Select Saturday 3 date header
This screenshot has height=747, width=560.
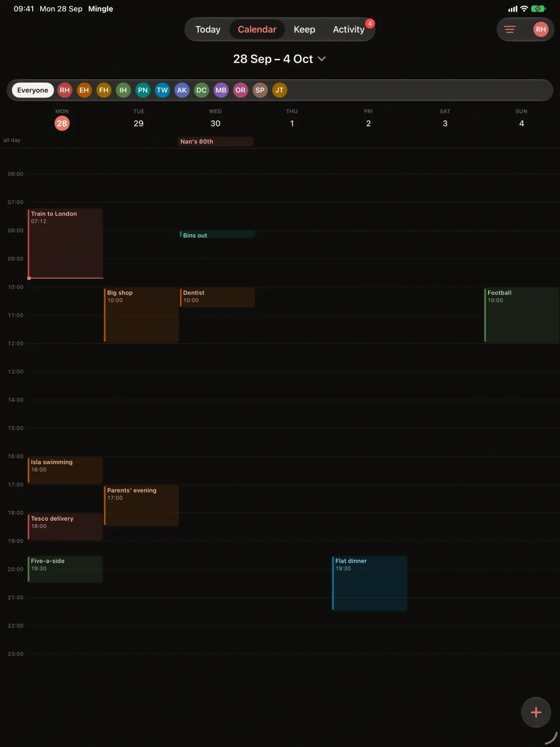coord(445,119)
